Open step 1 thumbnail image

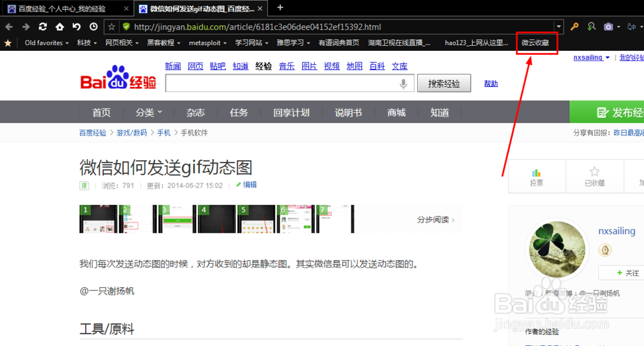pyautogui.click(x=98, y=219)
